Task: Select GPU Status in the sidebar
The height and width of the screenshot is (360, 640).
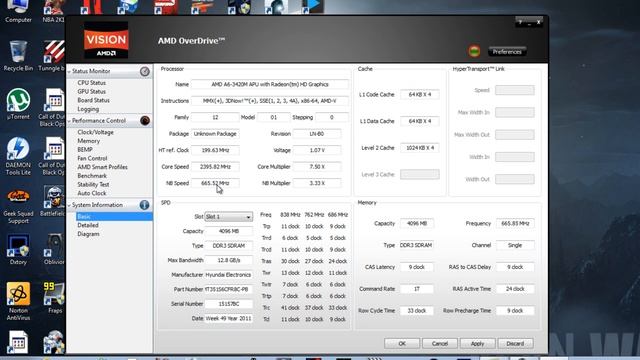Action: [x=91, y=91]
